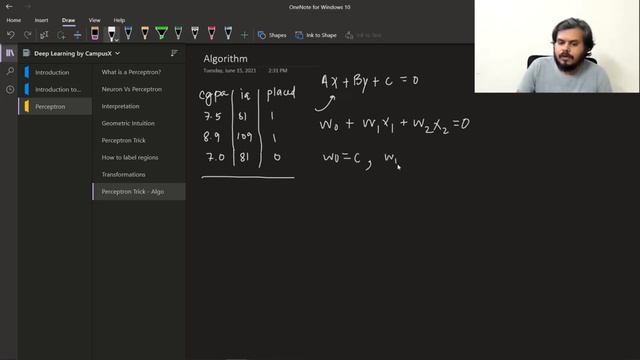
Task: Open the Transformations page
Action: pyautogui.click(x=139, y=174)
